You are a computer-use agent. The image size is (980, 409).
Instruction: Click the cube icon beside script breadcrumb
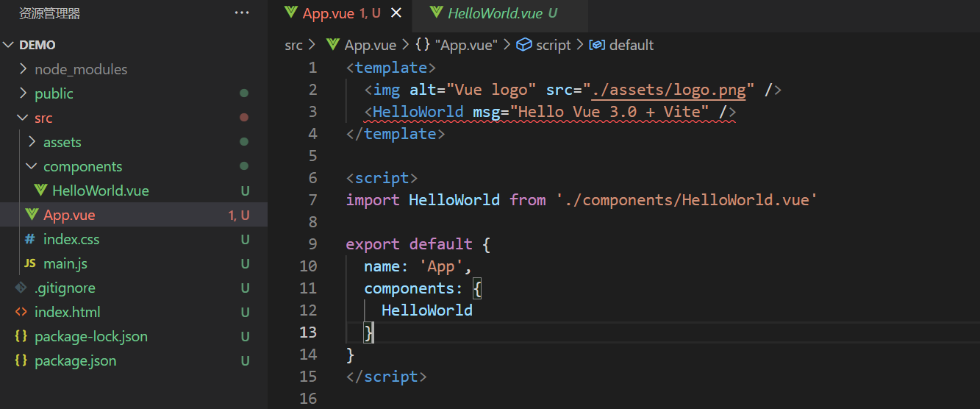523,45
